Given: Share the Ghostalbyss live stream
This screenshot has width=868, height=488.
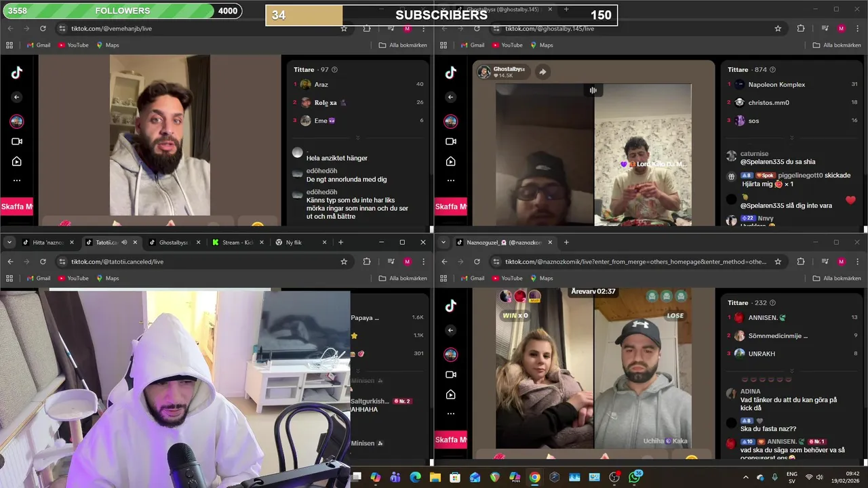Looking at the screenshot, I should [x=542, y=72].
